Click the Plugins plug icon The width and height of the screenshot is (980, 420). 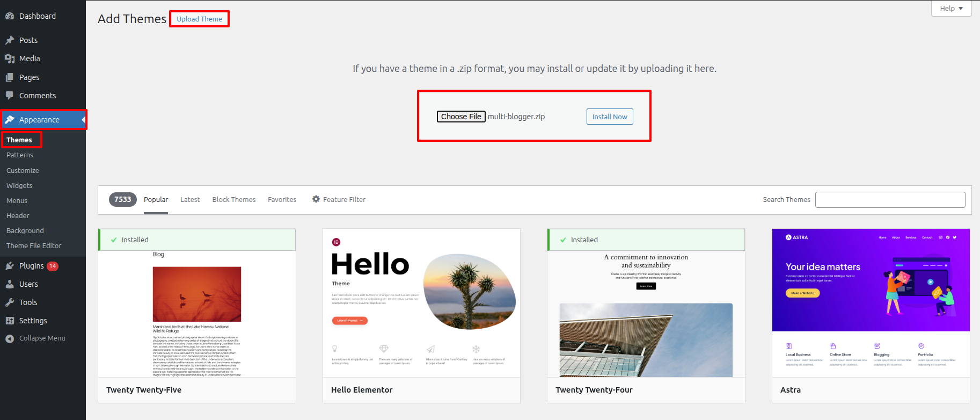coord(10,266)
